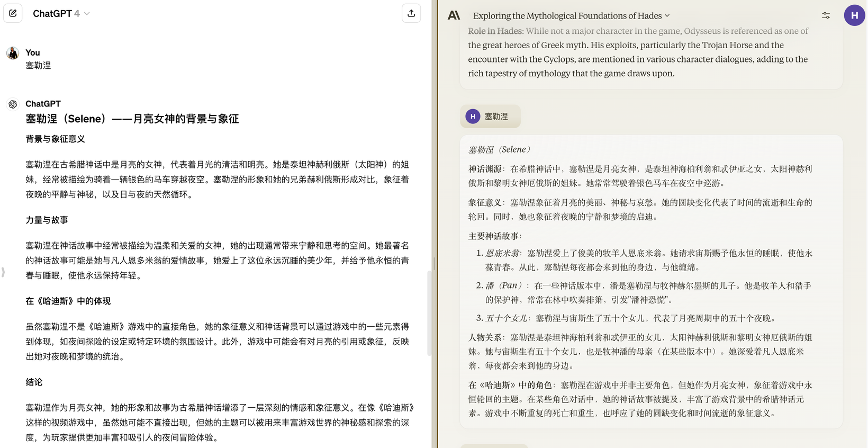This screenshot has height=448, width=868.
Task: Click the label "象征意义" in Claude's reply
Action: pos(485,203)
